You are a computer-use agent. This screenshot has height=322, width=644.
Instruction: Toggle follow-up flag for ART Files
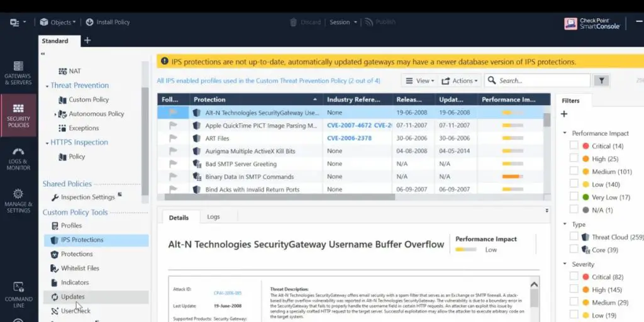click(173, 138)
